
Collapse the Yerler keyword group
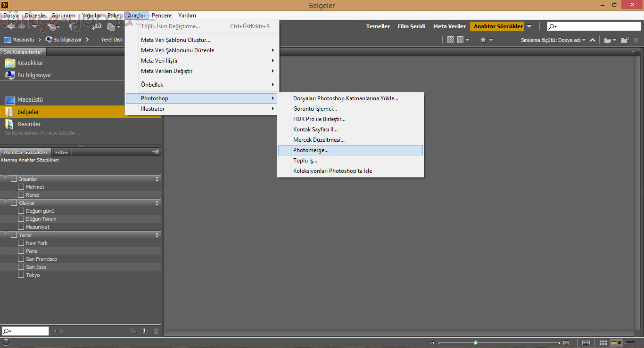pyautogui.click(x=5, y=235)
